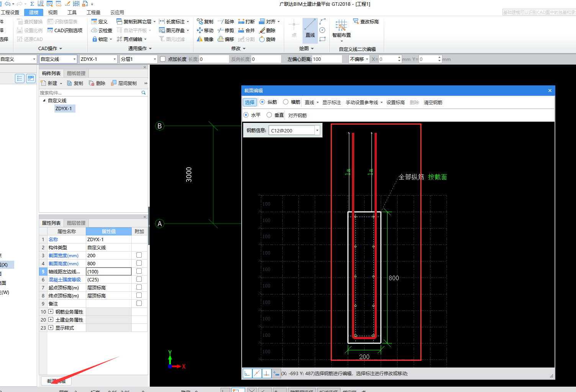Select the 镜像 mirror tool
Image resolution: width=576 pixels, height=392 pixels.
(205, 39)
